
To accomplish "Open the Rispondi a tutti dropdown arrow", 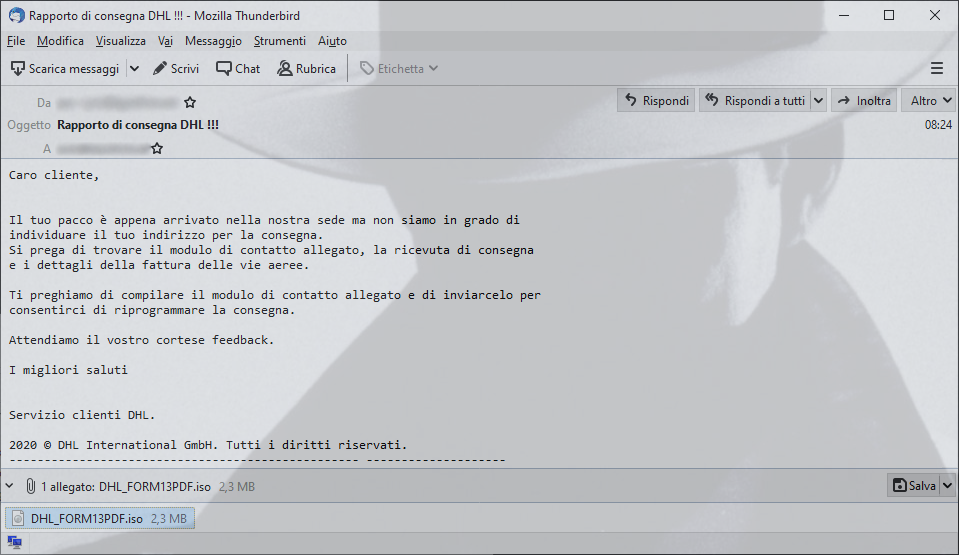I will [818, 100].
